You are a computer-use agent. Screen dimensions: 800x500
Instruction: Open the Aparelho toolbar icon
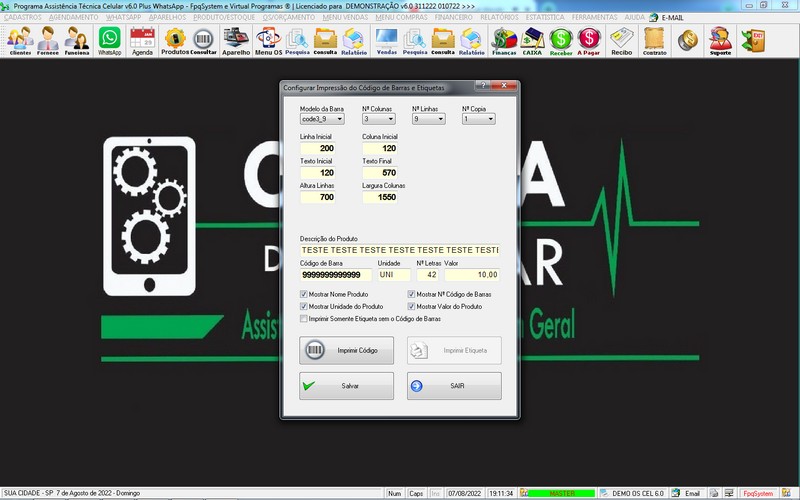(x=236, y=40)
